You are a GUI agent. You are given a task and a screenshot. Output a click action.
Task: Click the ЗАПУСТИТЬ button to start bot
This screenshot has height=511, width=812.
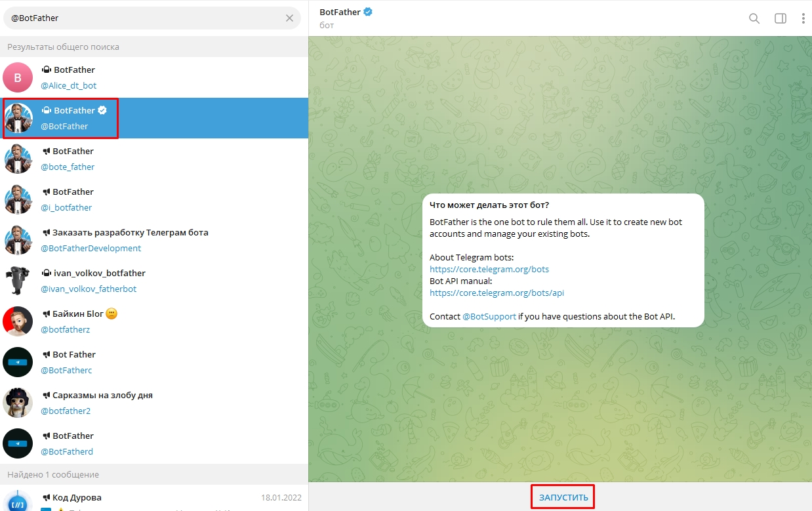(563, 497)
